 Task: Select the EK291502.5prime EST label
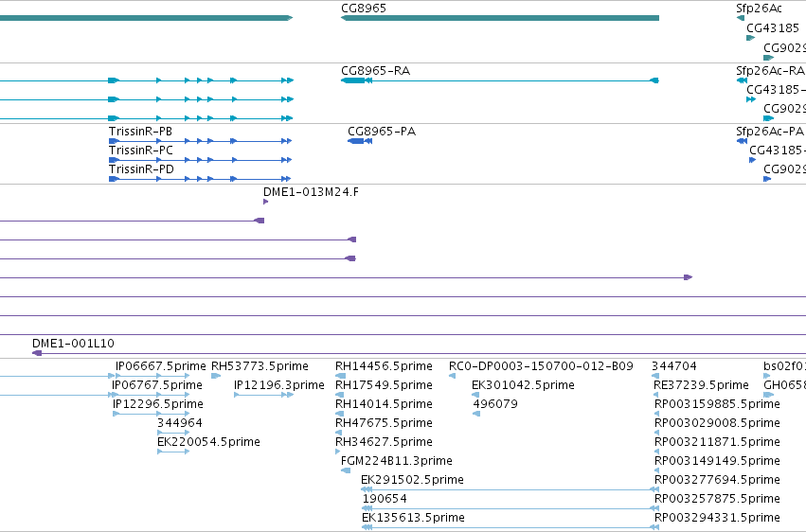click(412, 480)
